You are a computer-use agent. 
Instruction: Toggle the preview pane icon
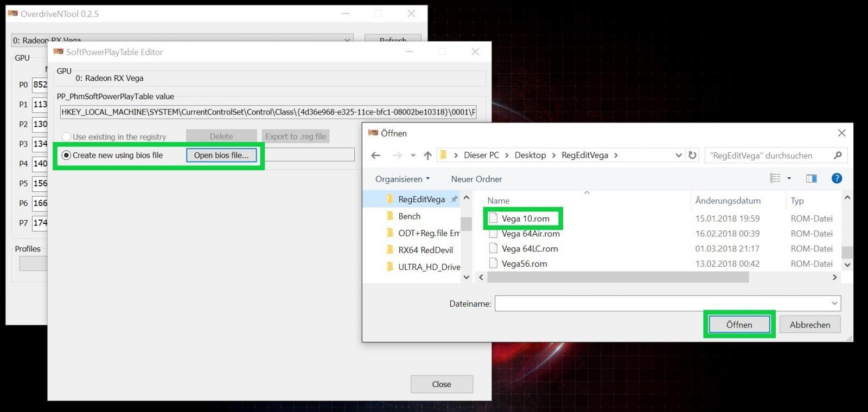click(x=812, y=178)
